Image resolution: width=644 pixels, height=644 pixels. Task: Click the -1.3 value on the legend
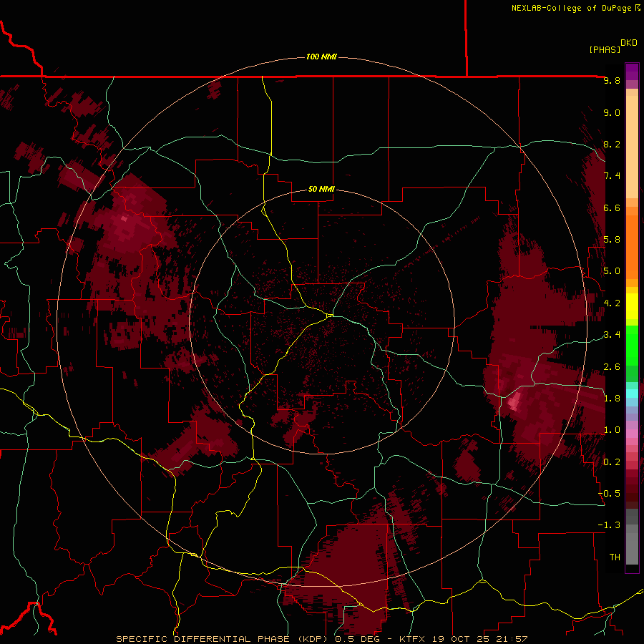click(609, 525)
